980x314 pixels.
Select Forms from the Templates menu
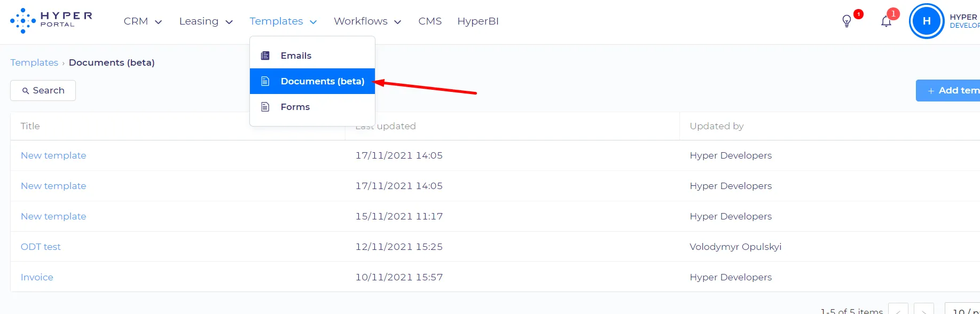(x=295, y=107)
